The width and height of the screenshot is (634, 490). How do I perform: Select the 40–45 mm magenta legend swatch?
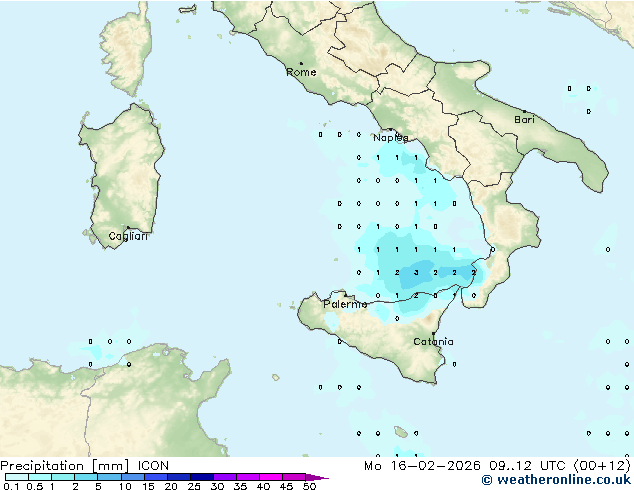pos(271,477)
